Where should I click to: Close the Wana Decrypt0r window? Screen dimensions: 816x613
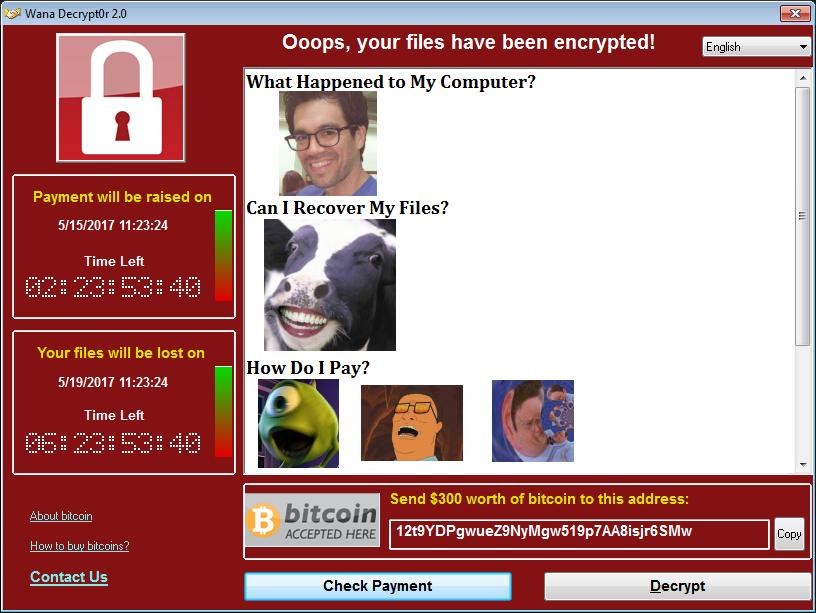point(795,14)
